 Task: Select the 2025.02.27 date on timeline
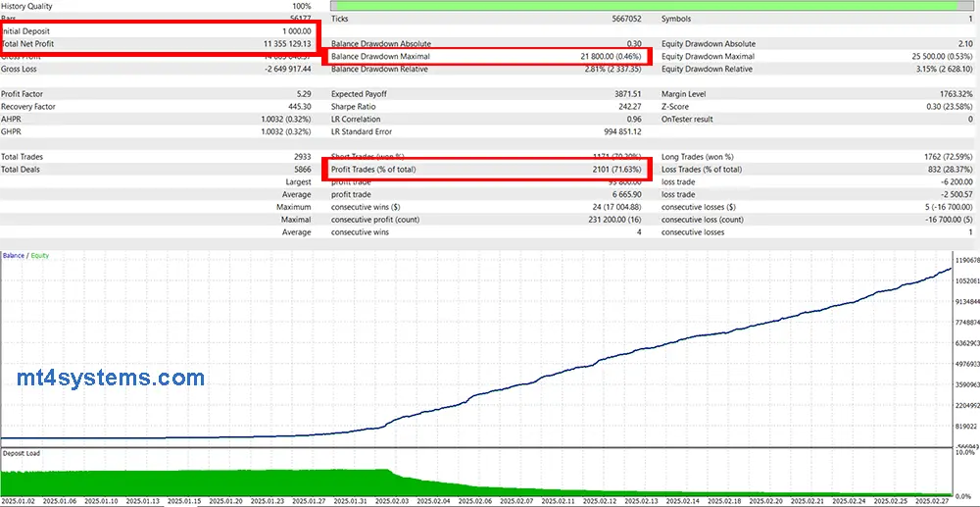click(931, 500)
